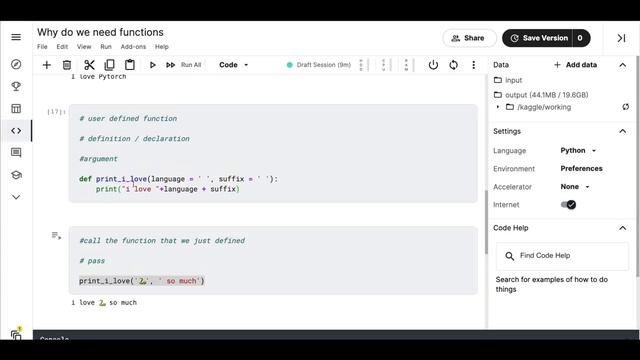
Task: Copy the cell with copy icon
Action: [109, 65]
